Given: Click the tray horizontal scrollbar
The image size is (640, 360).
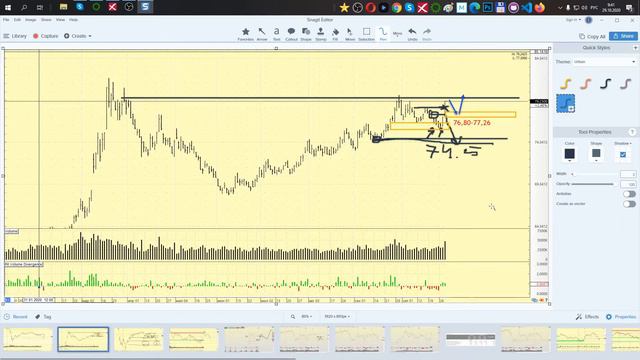Looking at the screenshot, I should coord(148,358).
